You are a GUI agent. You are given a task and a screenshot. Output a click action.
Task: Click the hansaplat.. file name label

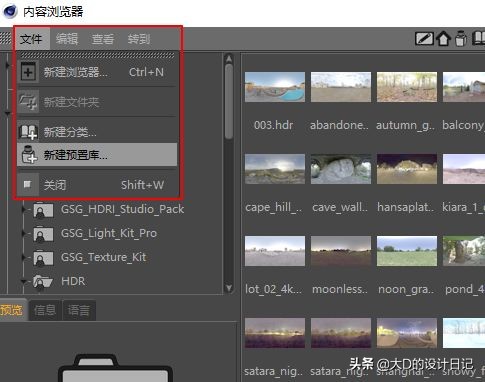click(406, 207)
